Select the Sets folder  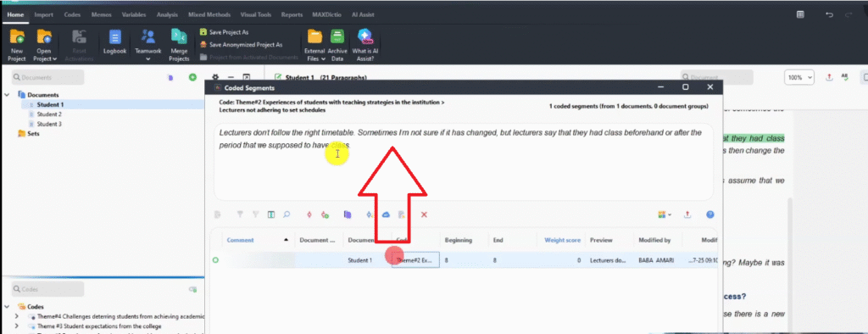click(34, 133)
